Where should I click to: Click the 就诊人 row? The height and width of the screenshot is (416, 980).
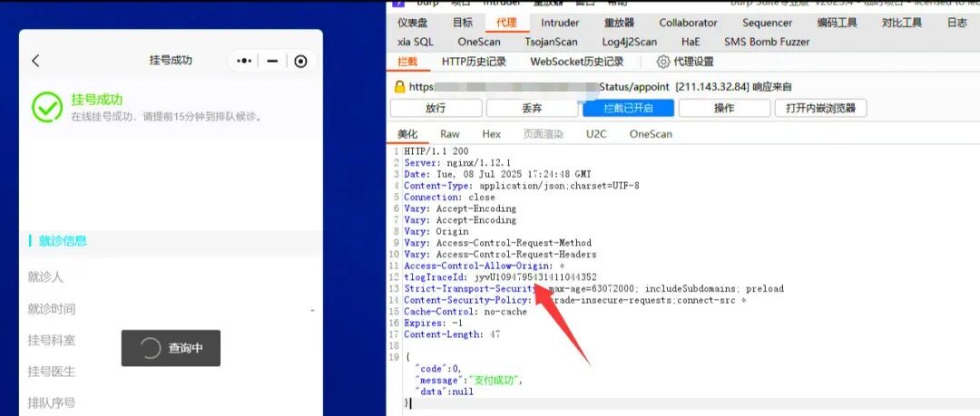tap(171, 276)
